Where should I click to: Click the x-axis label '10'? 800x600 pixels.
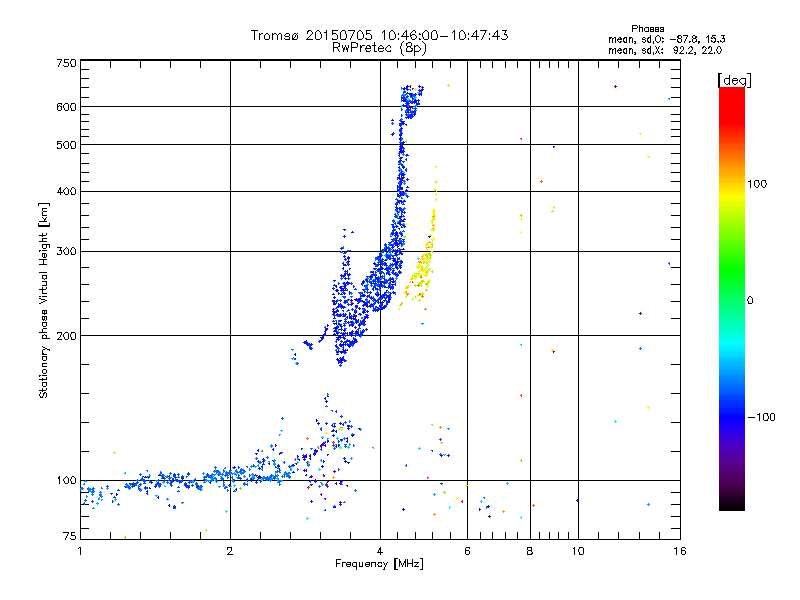(578, 551)
